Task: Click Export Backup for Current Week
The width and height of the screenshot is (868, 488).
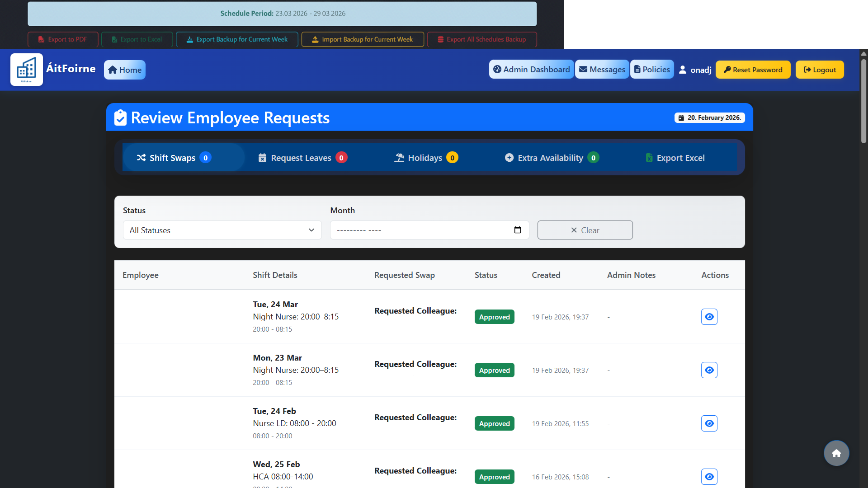Action: [x=236, y=39]
